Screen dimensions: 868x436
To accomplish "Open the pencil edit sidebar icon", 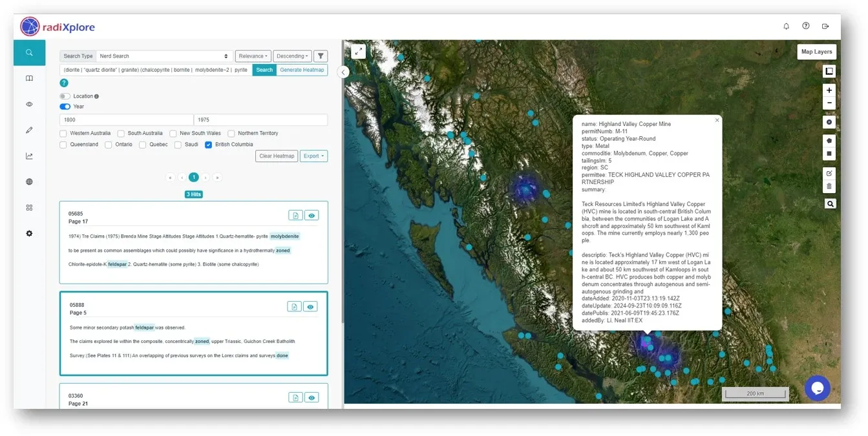I will [29, 130].
